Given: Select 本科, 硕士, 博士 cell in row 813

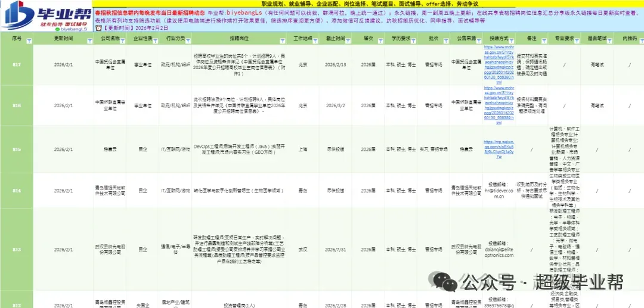Looking at the screenshot, I should pyautogui.click(x=401, y=249).
